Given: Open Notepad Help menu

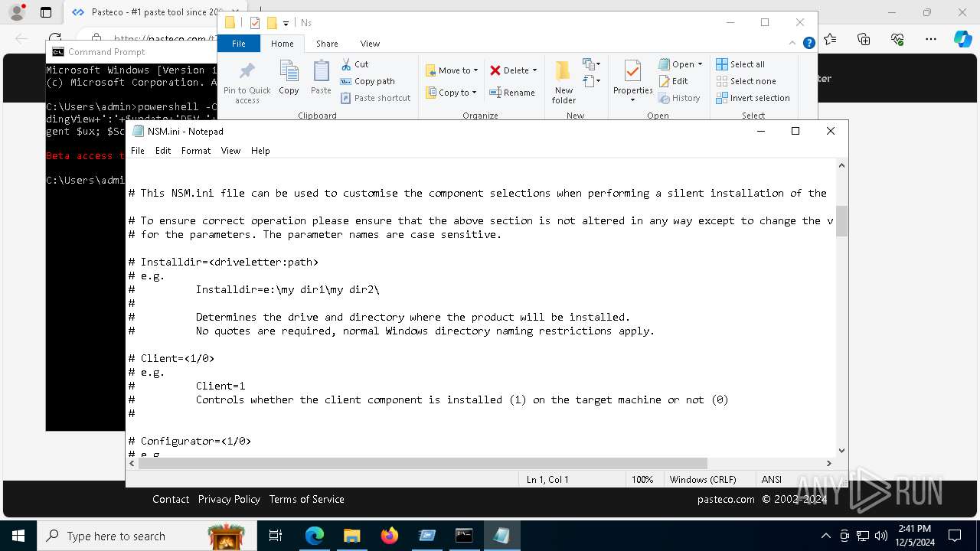Looking at the screenshot, I should [x=260, y=151].
